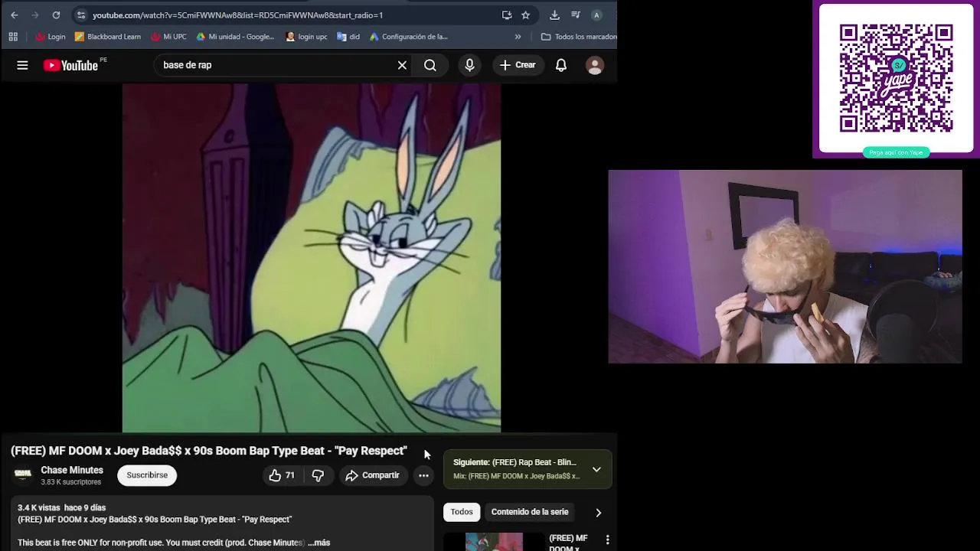Open options for recommended MF DOOM video
This screenshot has height=551, width=980.
click(608, 540)
